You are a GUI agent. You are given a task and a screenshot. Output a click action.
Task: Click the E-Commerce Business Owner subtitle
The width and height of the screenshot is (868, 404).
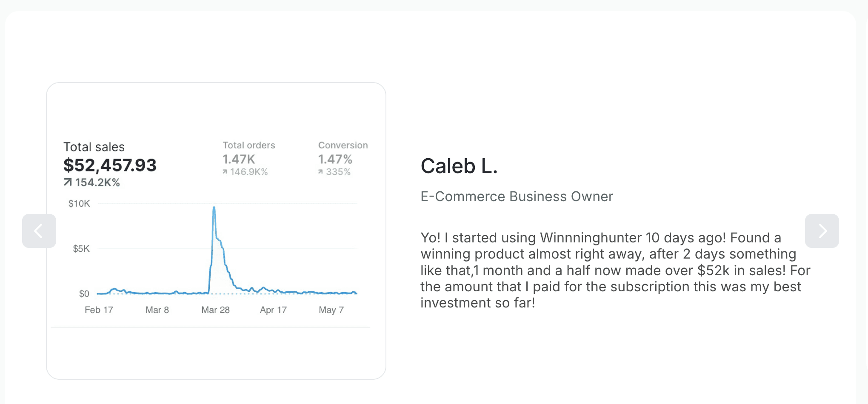(517, 196)
